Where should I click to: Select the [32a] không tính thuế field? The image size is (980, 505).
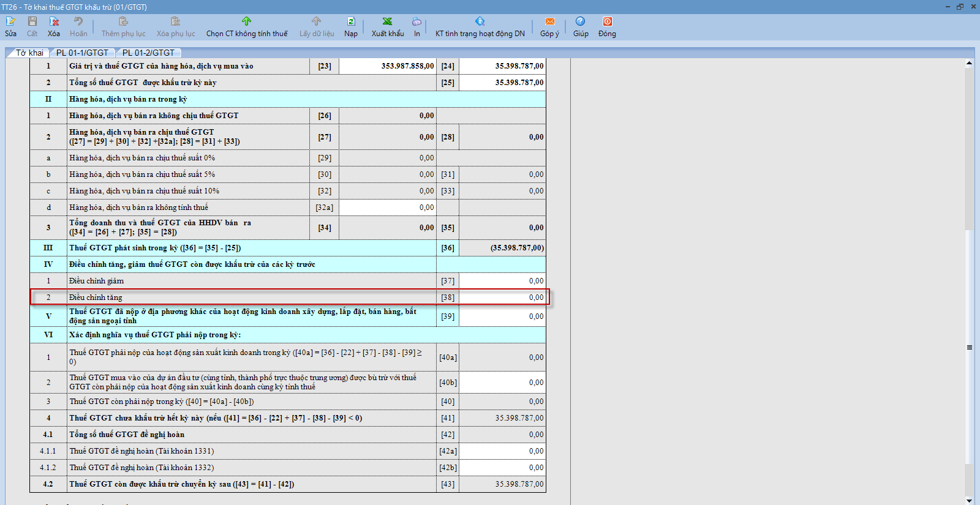[x=387, y=208]
